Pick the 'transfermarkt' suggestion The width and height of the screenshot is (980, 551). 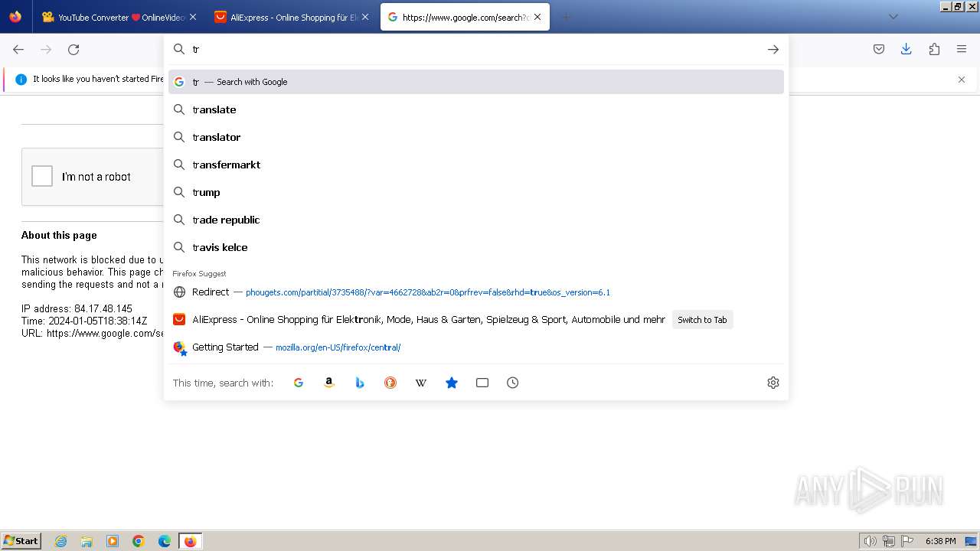click(x=476, y=165)
